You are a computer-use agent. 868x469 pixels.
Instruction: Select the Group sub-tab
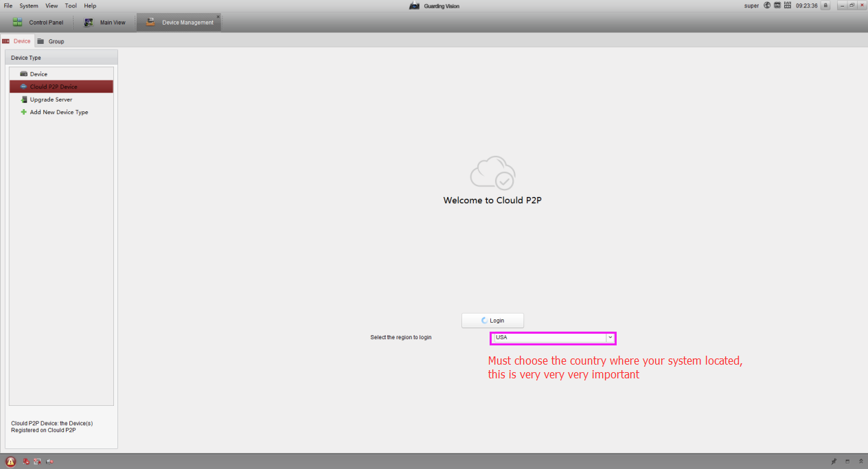(x=51, y=41)
